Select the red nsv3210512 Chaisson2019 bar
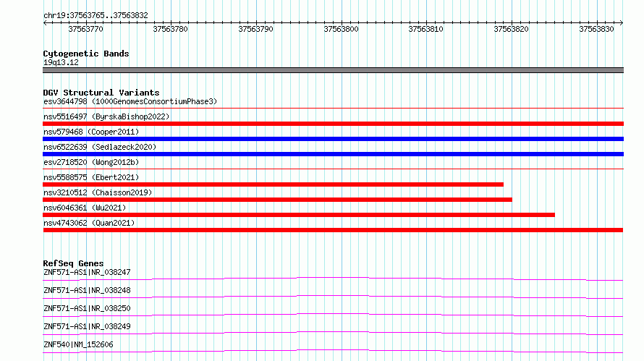This screenshot has height=361, width=644. 277,200
